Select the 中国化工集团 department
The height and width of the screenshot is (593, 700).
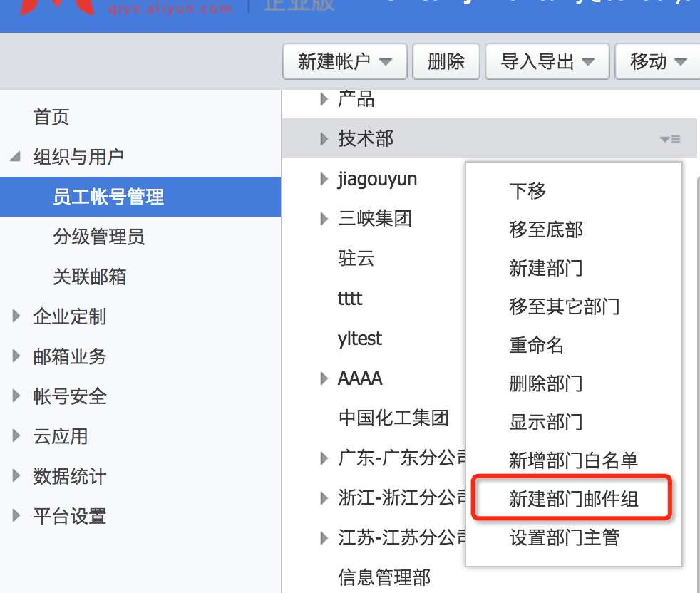tap(393, 418)
